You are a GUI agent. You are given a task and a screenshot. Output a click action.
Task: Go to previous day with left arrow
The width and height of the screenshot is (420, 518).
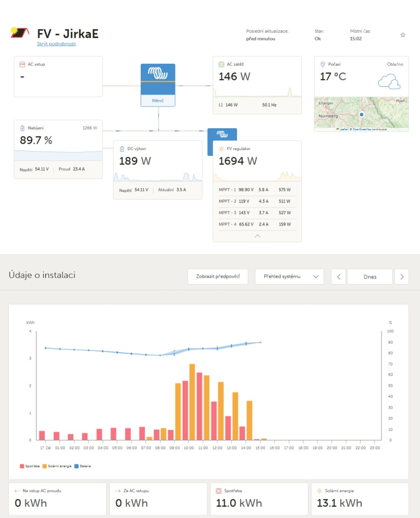coord(338,277)
